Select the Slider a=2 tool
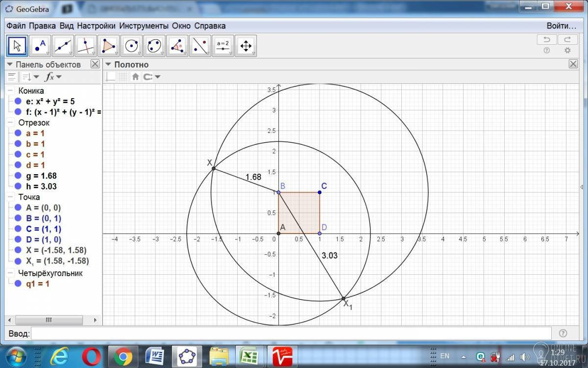 click(223, 46)
